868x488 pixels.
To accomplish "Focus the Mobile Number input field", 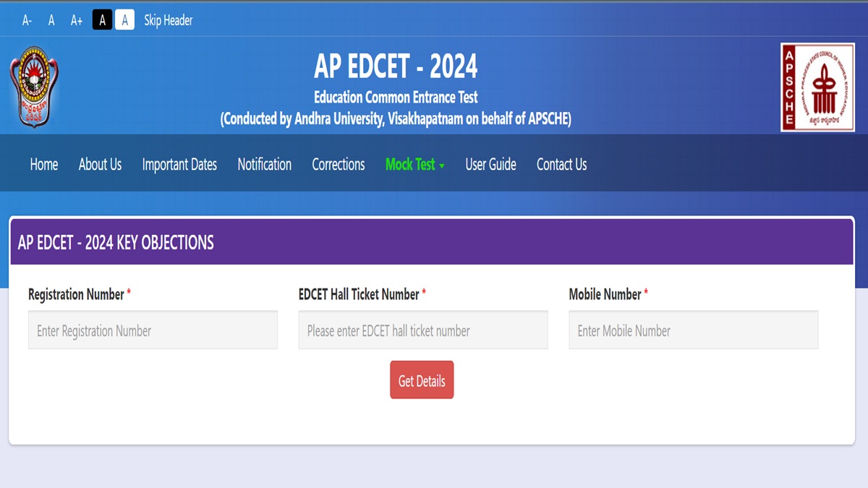I will click(694, 330).
